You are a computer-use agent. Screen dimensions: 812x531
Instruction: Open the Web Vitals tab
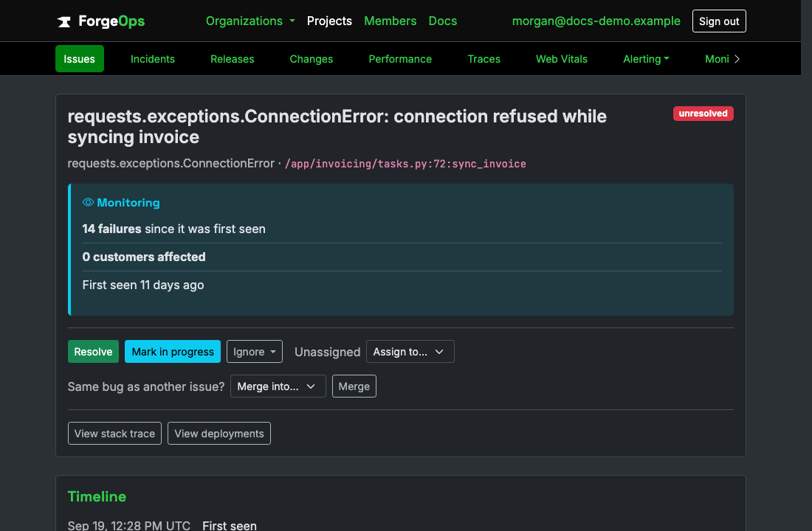(561, 59)
